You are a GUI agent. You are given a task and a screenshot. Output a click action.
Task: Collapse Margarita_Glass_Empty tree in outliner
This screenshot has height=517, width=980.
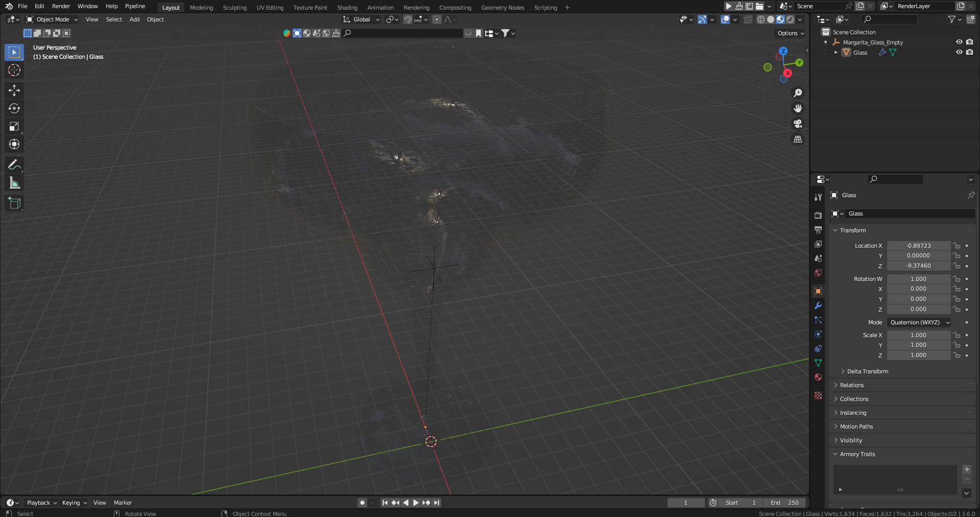tap(826, 42)
